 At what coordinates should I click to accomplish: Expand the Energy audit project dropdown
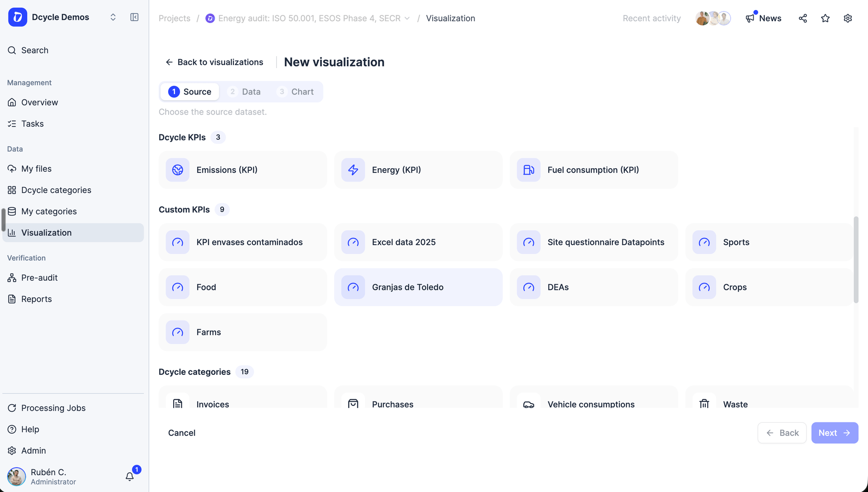[x=407, y=19]
